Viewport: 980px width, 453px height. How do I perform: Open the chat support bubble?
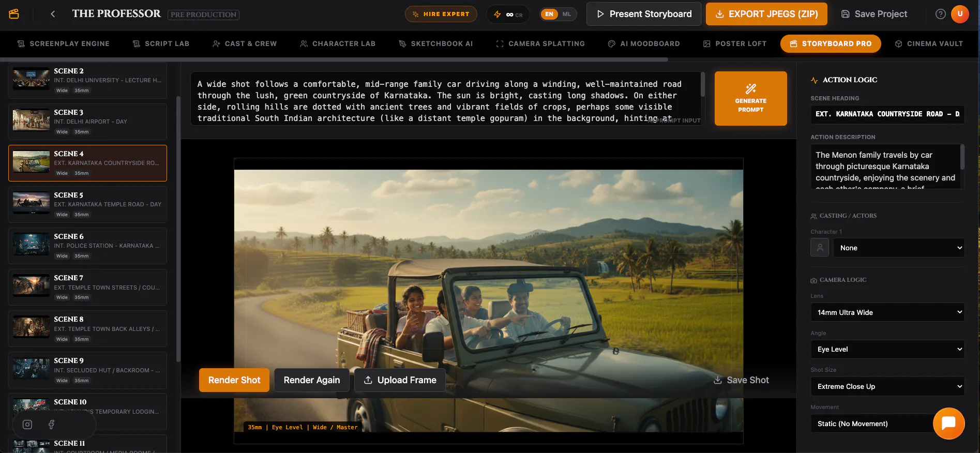pos(948,424)
